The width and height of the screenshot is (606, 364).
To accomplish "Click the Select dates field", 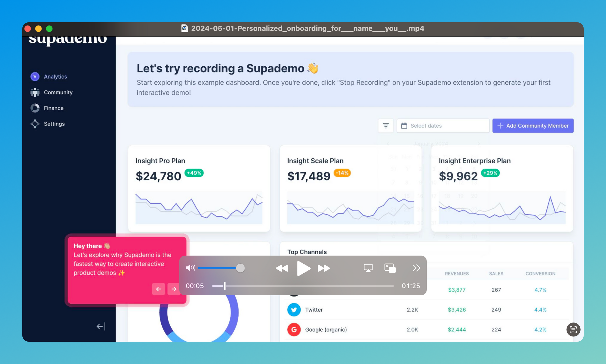I will point(443,125).
